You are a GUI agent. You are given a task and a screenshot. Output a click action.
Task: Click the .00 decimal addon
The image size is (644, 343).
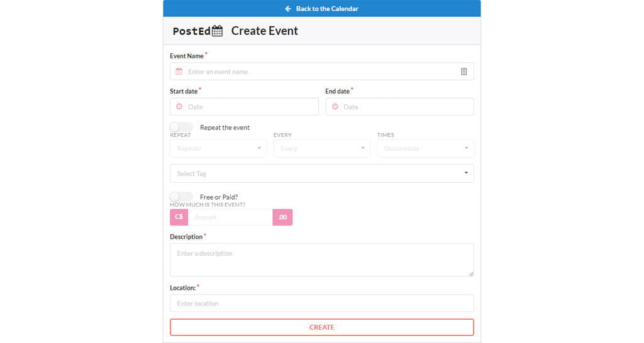coord(282,217)
